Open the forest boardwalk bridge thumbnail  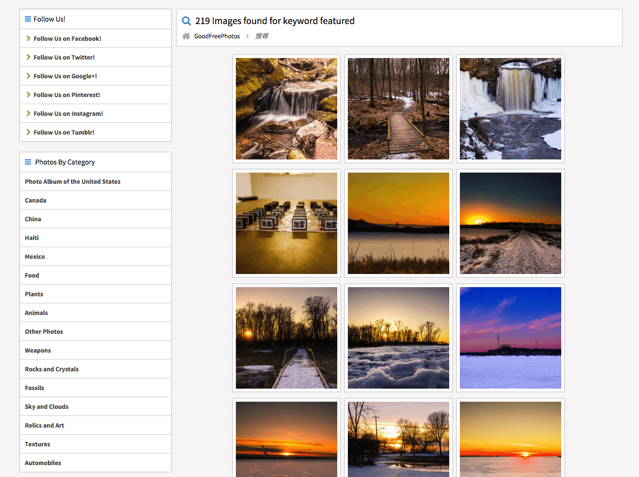399,108
